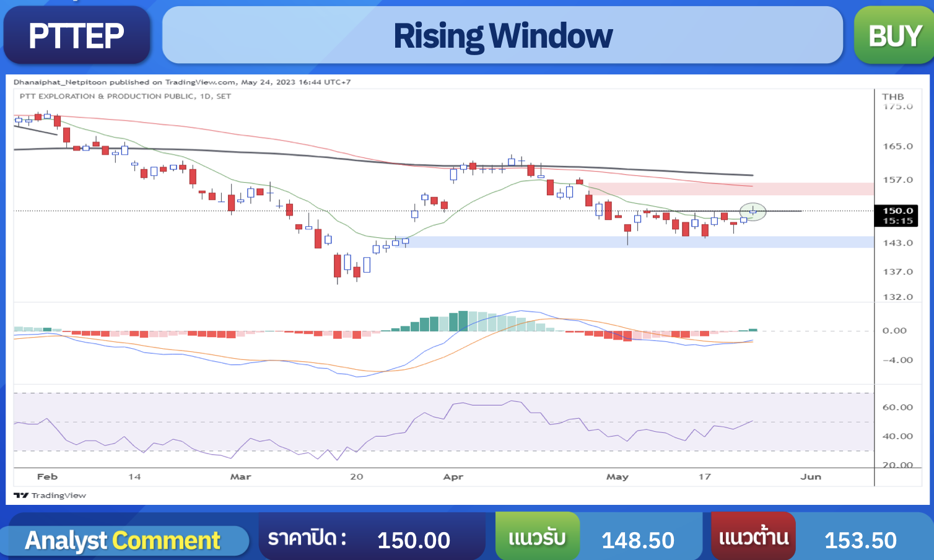Click the Feb date axis label
The height and width of the screenshot is (560, 934).
pos(47,476)
